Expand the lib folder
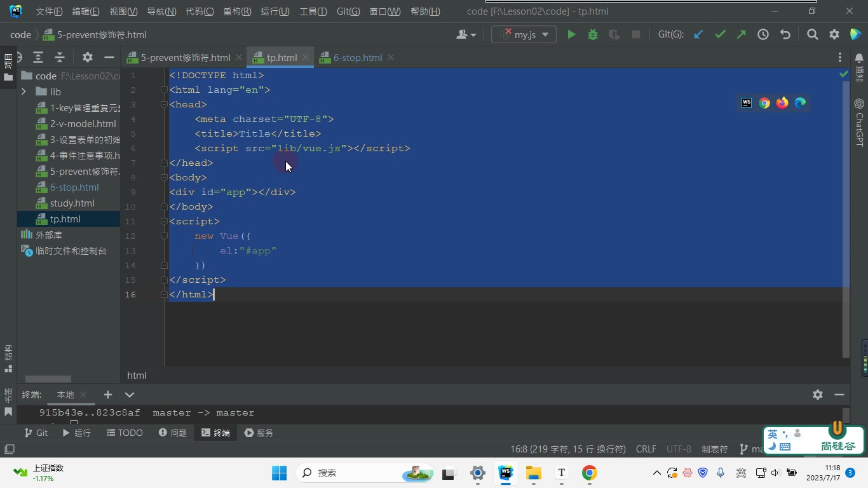Screen dimensions: 868x488 pyautogui.click(x=24, y=91)
